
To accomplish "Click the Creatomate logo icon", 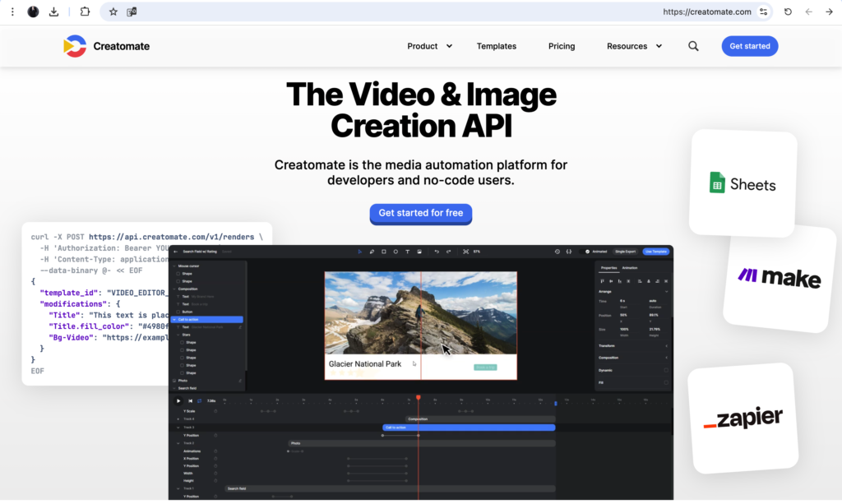I will tap(75, 46).
